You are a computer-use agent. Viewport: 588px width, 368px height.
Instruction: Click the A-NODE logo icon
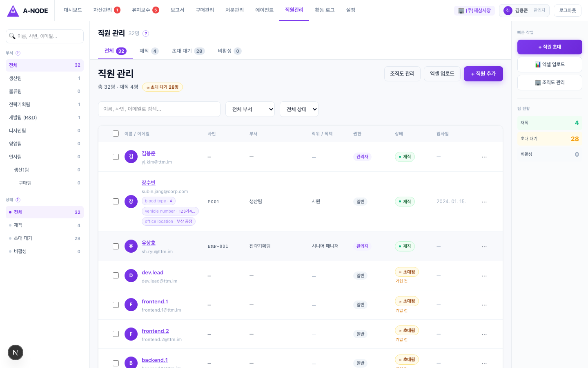13,10
